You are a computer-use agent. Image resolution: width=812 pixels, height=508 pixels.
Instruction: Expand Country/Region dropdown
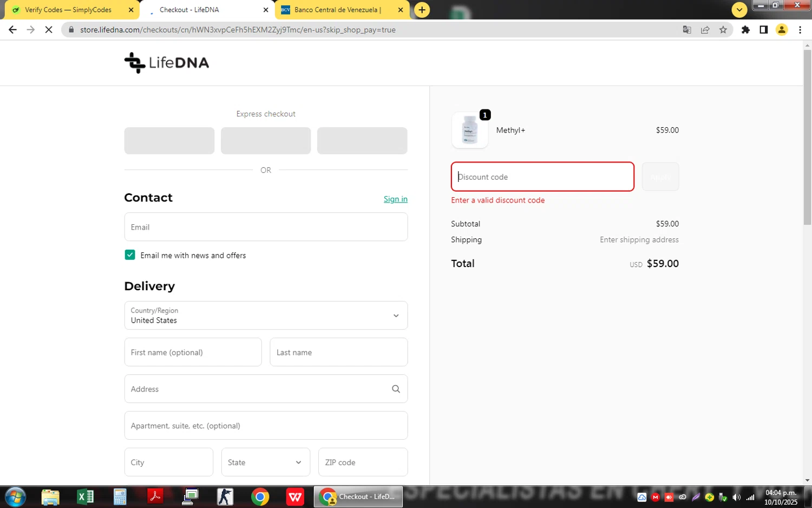(266, 315)
